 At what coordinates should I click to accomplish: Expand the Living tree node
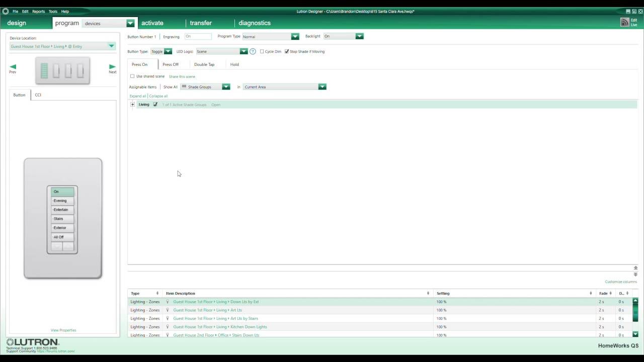pyautogui.click(x=132, y=105)
